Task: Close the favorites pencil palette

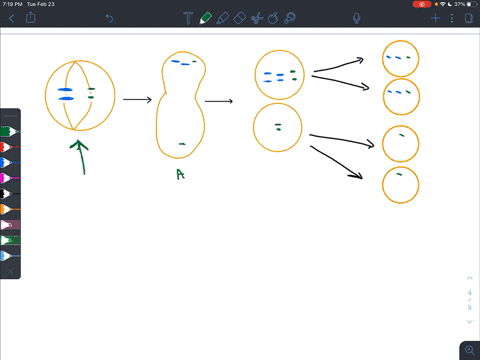Action: pos(10,271)
